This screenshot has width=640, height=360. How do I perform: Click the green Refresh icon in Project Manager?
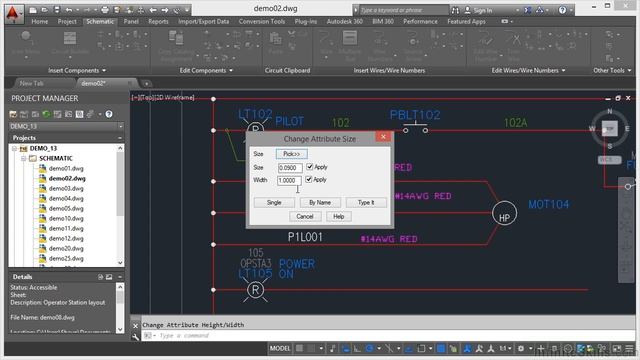click(46, 114)
